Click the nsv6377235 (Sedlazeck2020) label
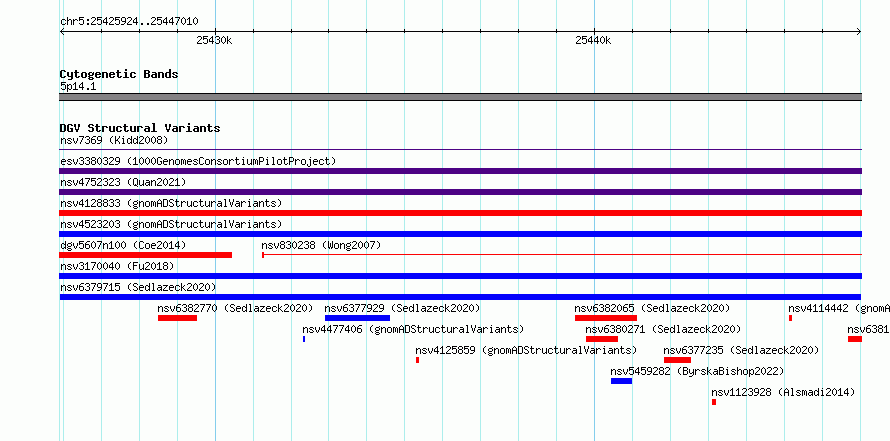890x441 pixels. click(x=741, y=350)
